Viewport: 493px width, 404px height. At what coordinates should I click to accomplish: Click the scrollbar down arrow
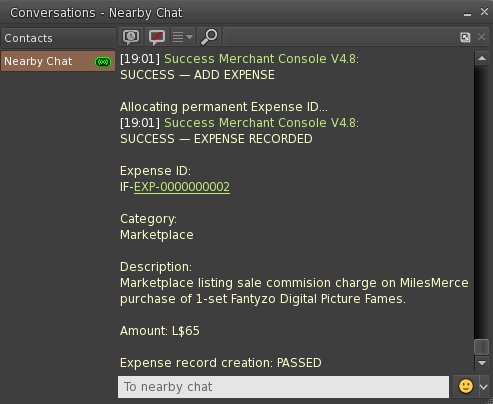click(x=482, y=363)
